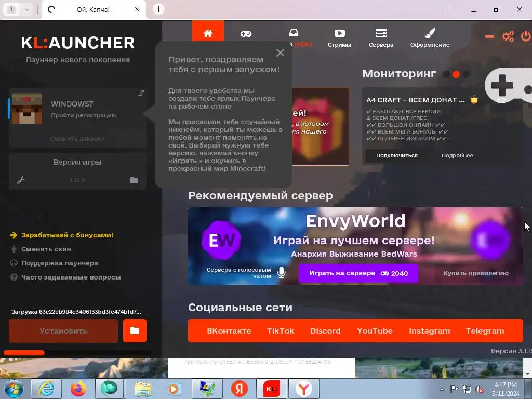The height and width of the screenshot is (399, 532).
Task: Open the Яндекс red Я taskbar icon
Action: pyautogui.click(x=240, y=389)
